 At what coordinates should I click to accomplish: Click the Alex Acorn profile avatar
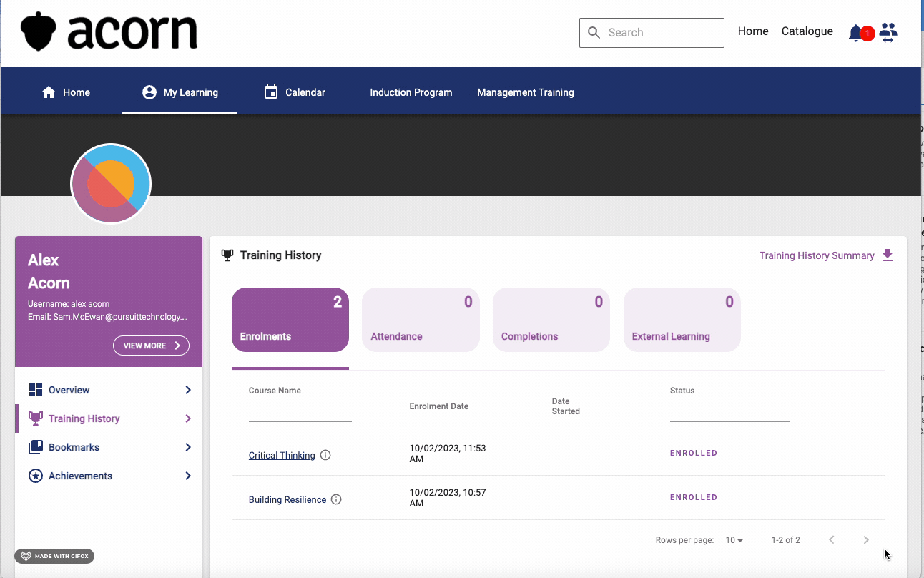[111, 184]
